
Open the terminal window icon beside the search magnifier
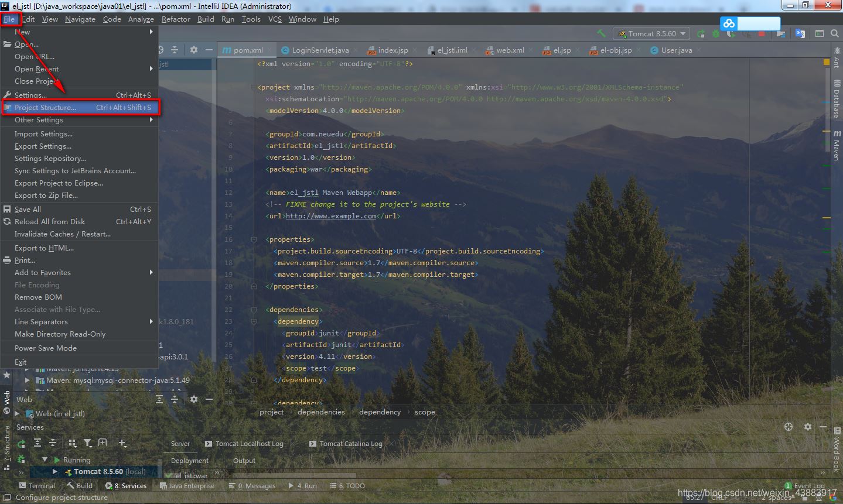coord(820,33)
